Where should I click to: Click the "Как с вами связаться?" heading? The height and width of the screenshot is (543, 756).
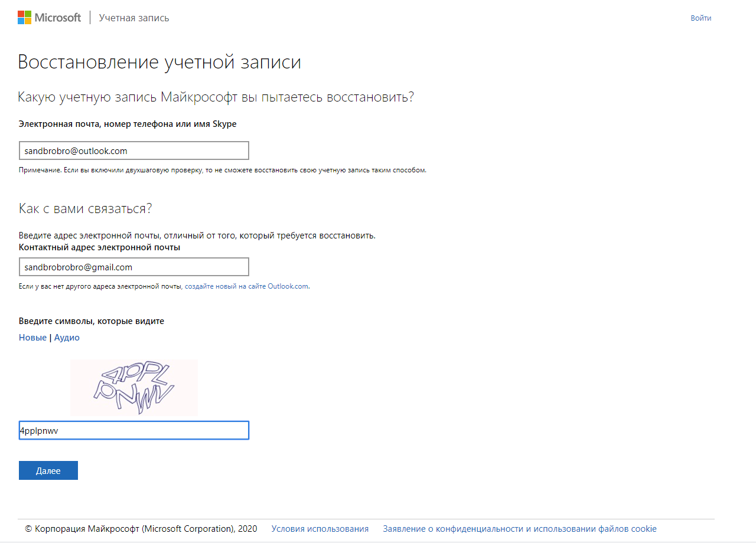coord(85,208)
